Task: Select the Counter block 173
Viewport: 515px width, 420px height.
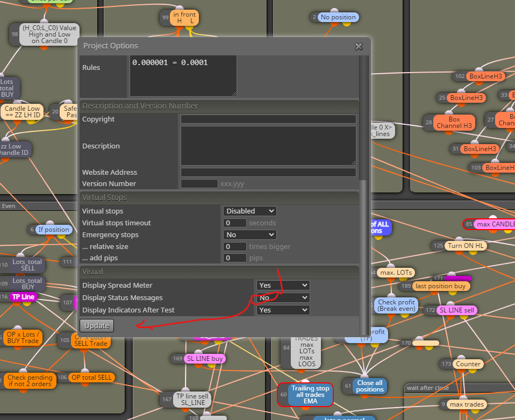Action: [x=468, y=364]
